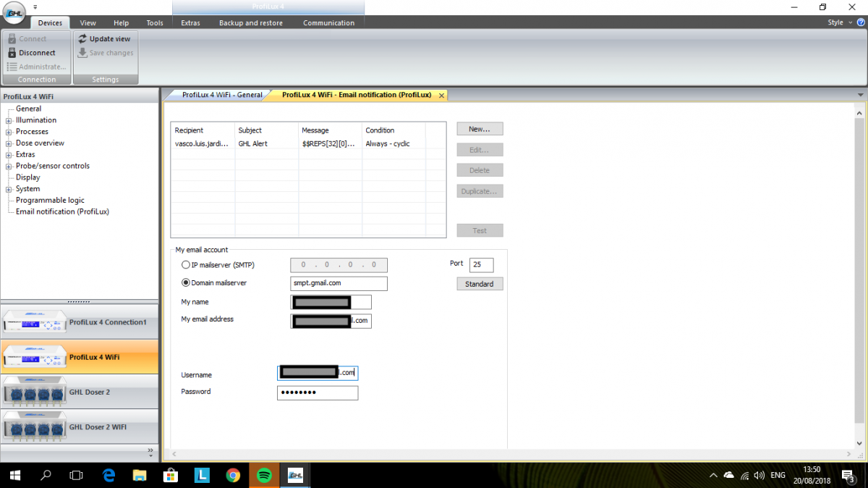Screen dimensions: 868x488
Task: Expand device list chevron below devices
Action: [x=150, y=451]
